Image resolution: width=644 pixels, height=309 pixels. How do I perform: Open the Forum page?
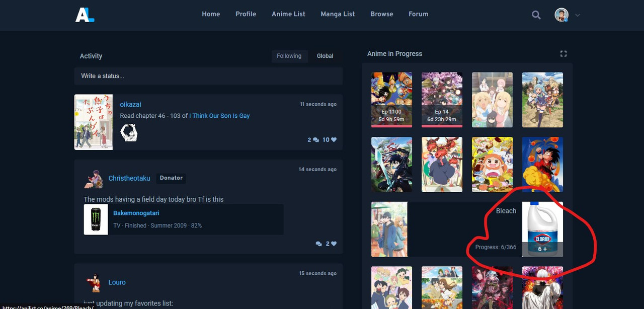click(x=418, y=14)
